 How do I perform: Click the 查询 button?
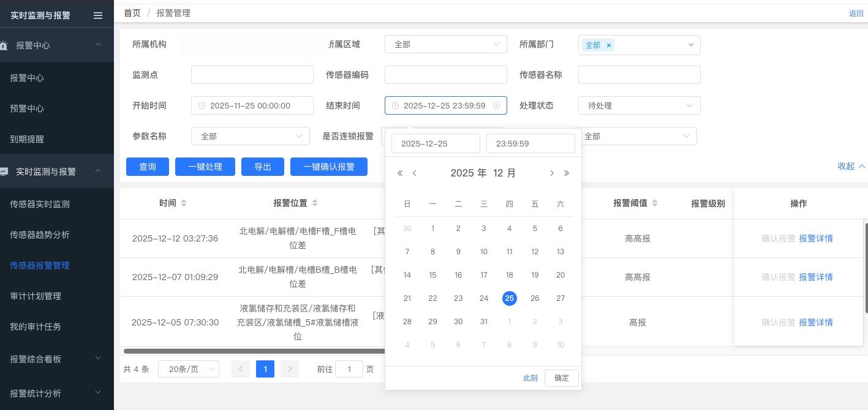click(148, 167)
